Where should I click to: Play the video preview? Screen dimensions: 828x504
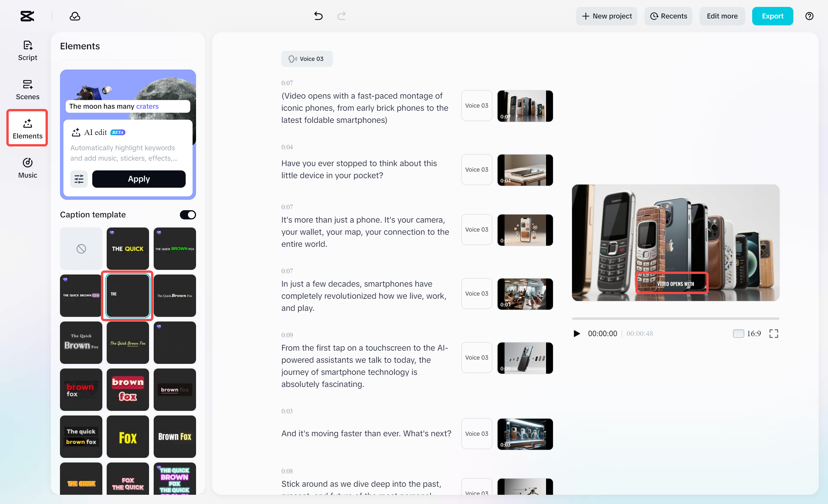point(577,333)
